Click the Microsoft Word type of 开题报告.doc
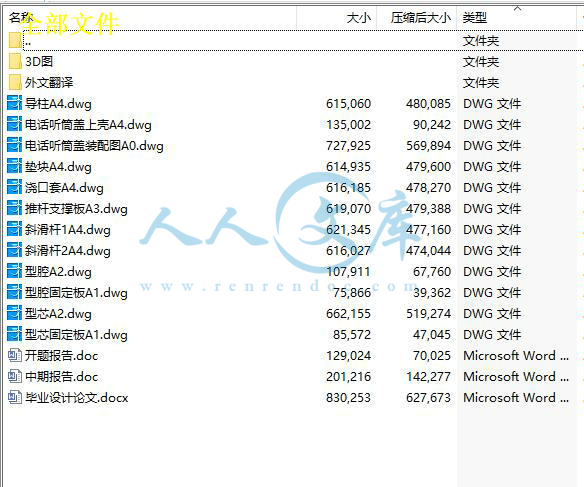Screen dimensions: 584x487 [x=516, y=356]
